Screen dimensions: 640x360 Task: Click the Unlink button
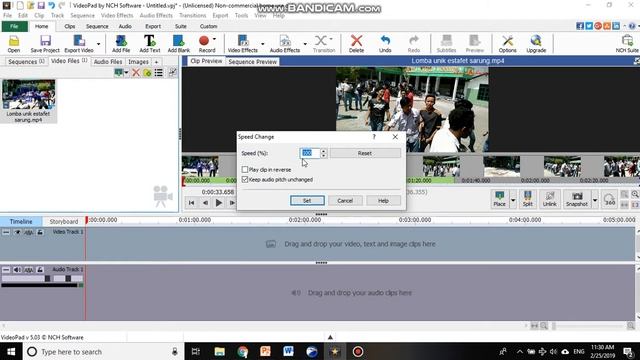[x=549, y=199]
